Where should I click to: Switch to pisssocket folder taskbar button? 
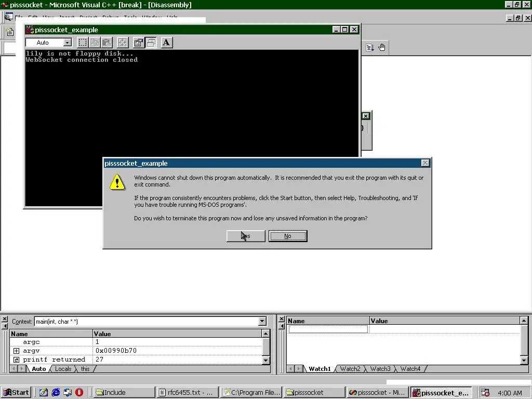tap(314, 393)
